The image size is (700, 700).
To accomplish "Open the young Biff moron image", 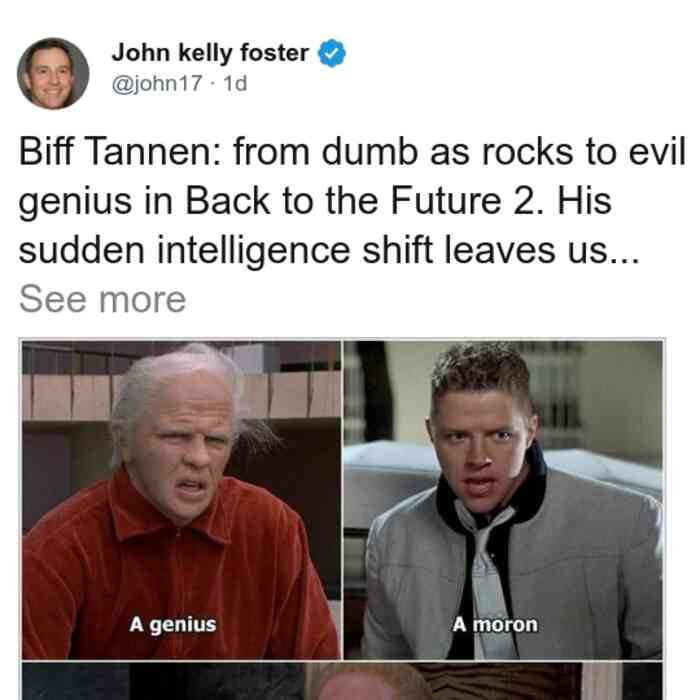I will [504, 500].
